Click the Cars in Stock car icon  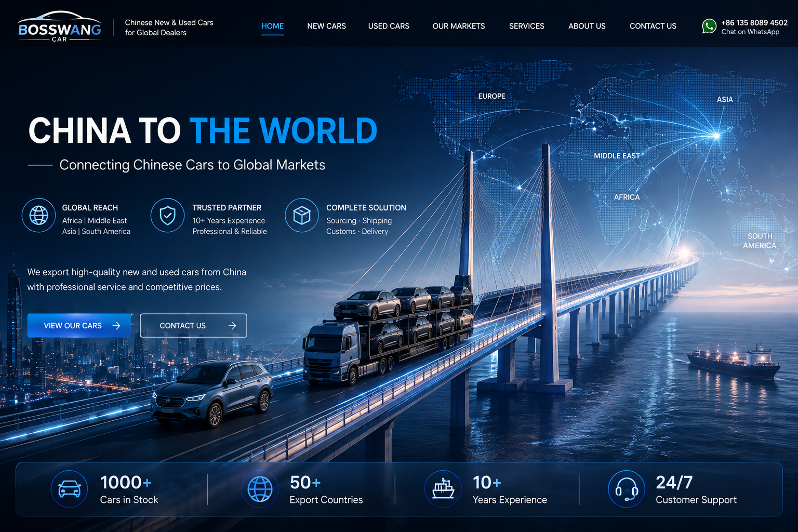(x=69, y=489)
